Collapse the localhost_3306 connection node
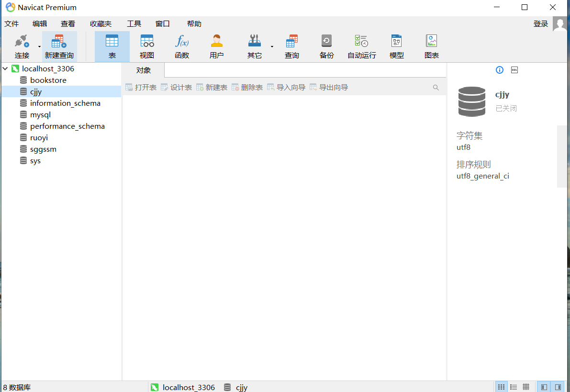 point(5,68)
